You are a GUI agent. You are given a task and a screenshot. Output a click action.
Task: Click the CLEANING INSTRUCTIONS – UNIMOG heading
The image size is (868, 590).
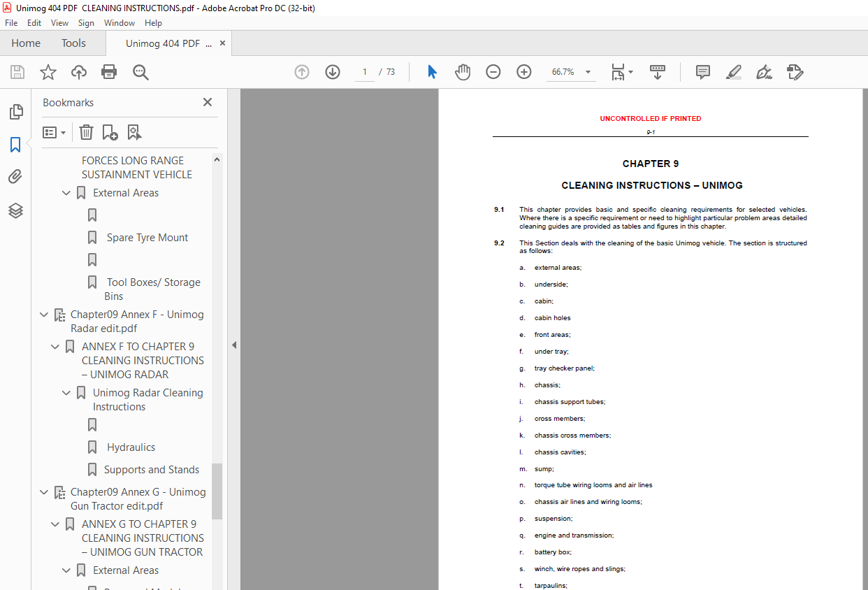[652, 185]
